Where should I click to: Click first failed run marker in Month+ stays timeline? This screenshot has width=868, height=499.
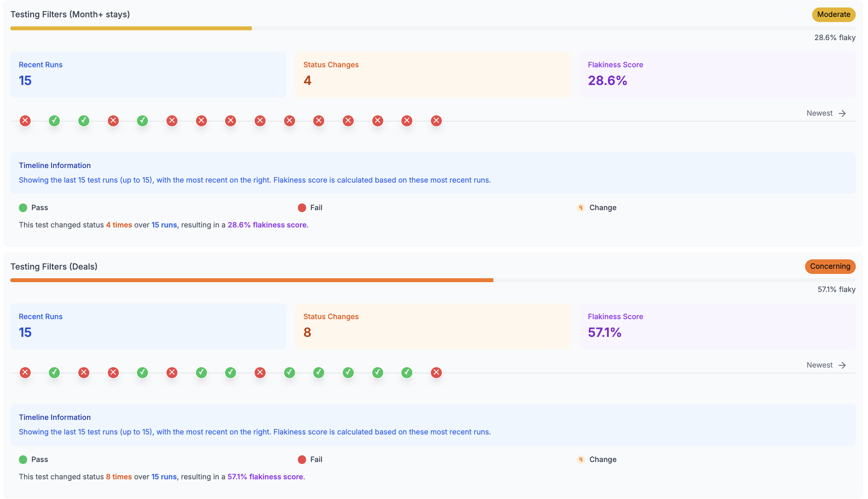(x=25, y=121)
